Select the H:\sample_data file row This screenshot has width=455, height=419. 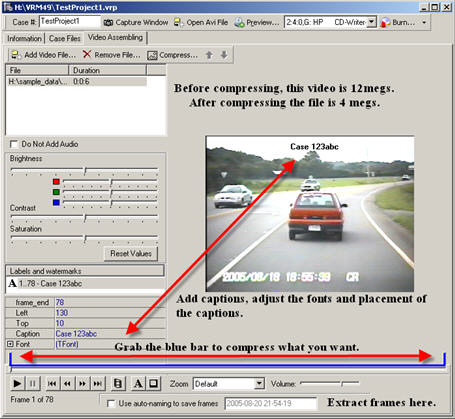(x=76, y=82)
